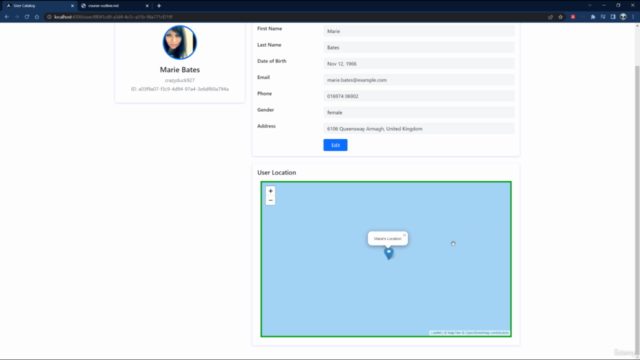Open the media control icon in toolbar
640x360 pixels.
[603, 17]
